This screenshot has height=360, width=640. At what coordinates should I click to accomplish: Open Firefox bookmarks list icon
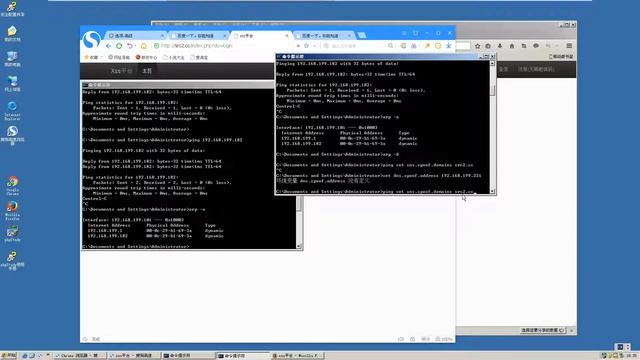(x=488, y=46)
